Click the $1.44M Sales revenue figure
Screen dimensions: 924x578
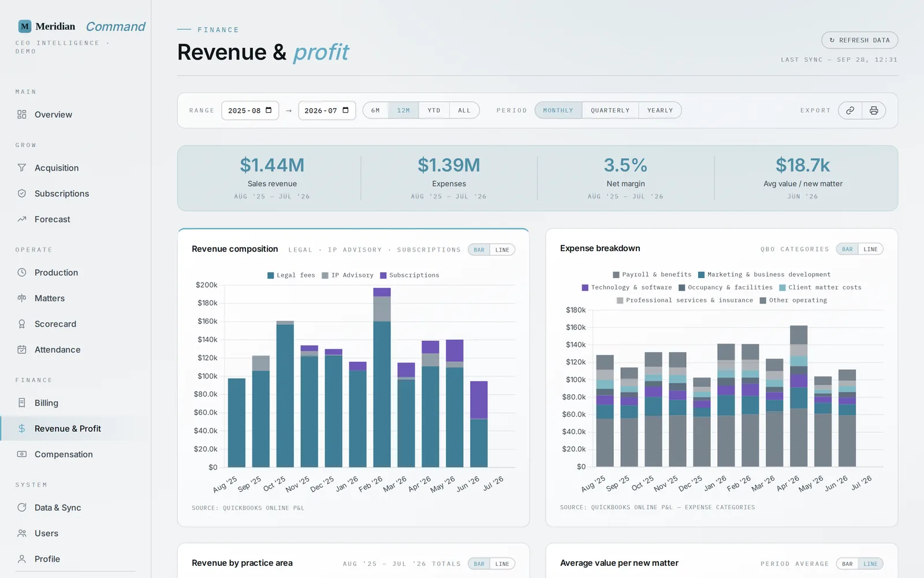[x=272, y=165]
